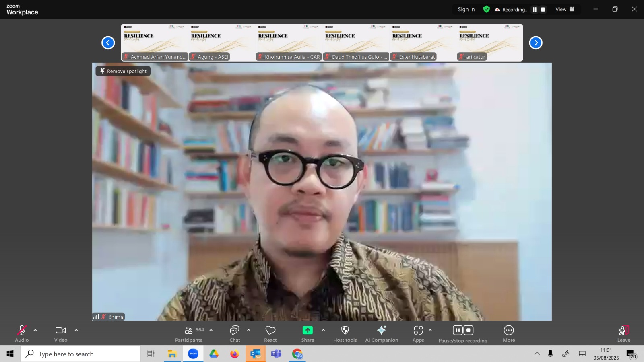This screenshot has height=362, width=644.
Task: Open the View layout menu
Action: (565, 9)
